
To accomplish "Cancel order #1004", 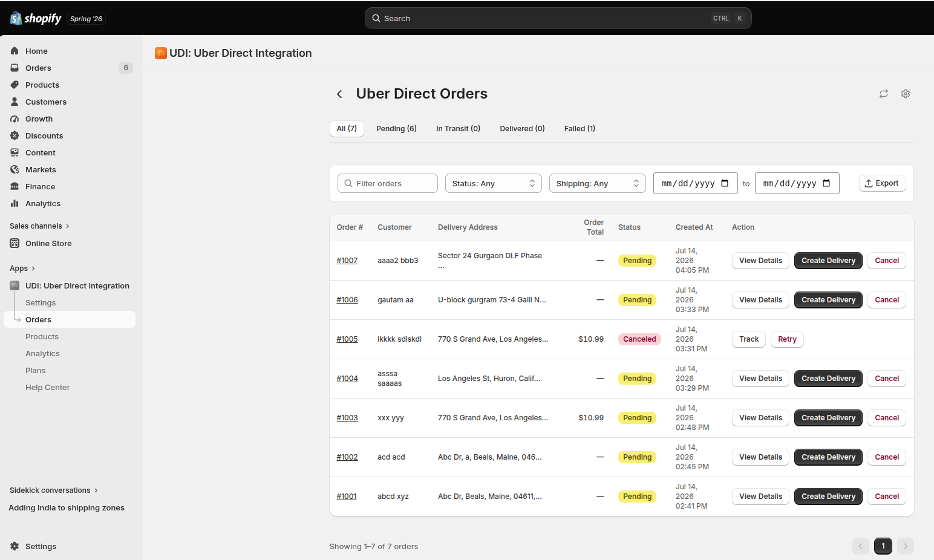I will click(887, 379).
